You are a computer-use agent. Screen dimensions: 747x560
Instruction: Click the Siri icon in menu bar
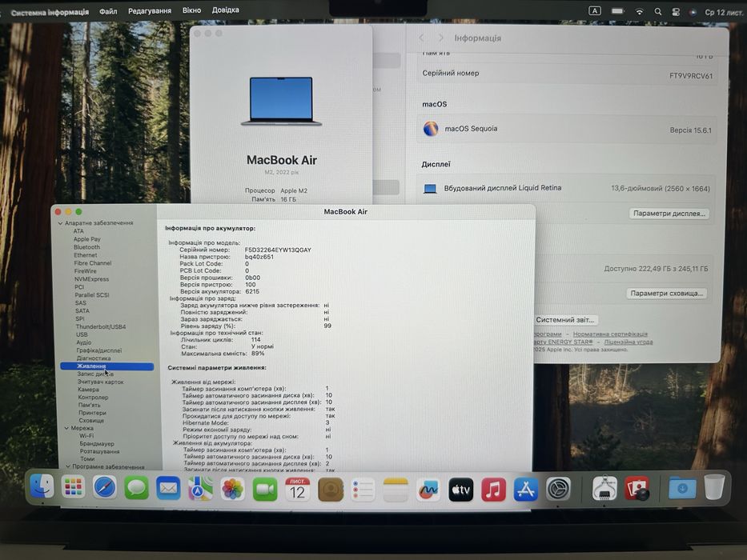[x=693, y=12]
